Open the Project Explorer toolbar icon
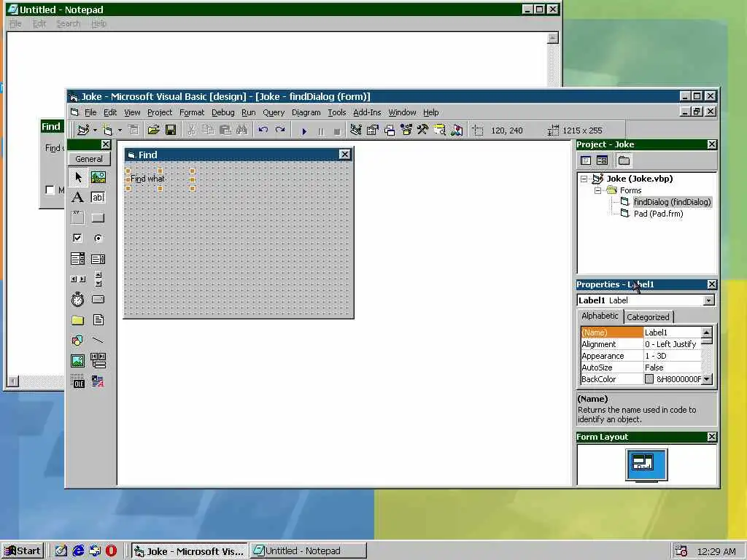This screenshot has height=560, width=747. tap(356, 130)
